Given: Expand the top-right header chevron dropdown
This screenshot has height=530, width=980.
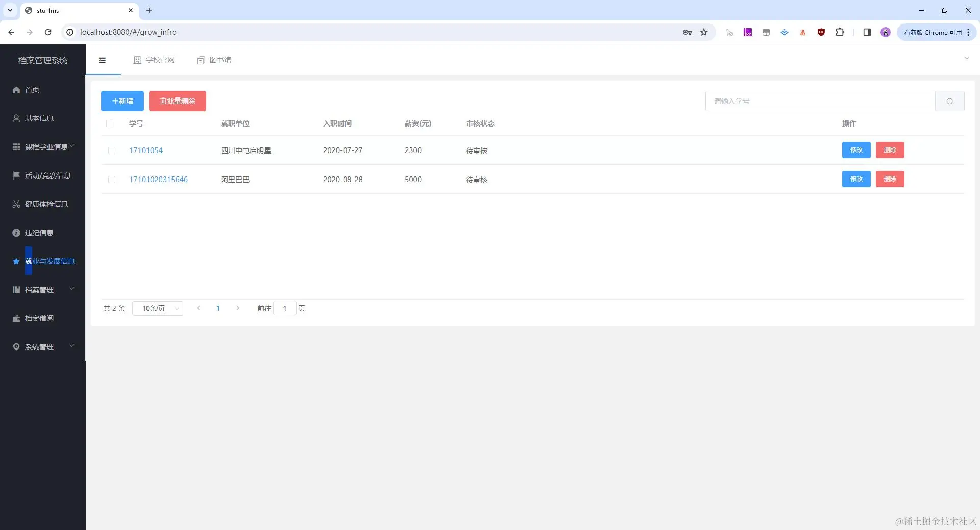Looking at the screenshot, I should click(x=966, y=58).
